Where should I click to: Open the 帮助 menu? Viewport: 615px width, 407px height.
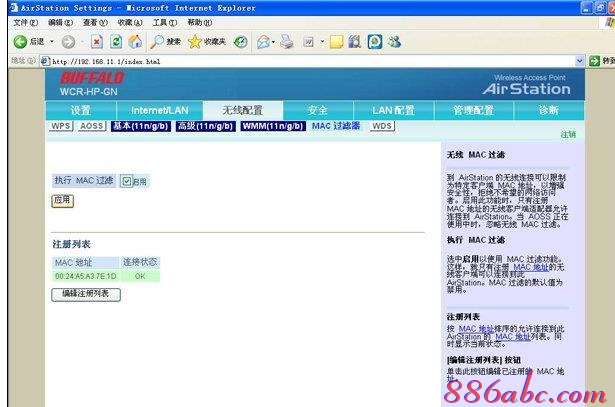pos(200,23)
